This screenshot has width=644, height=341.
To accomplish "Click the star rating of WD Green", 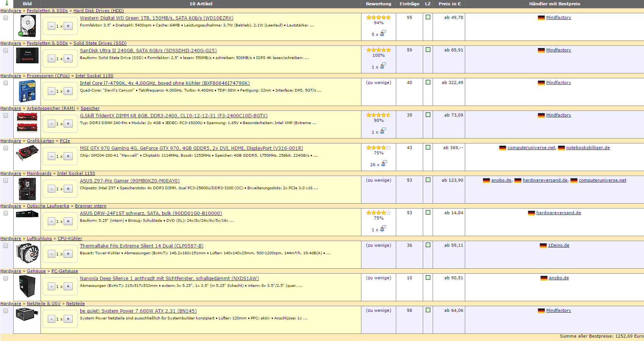I will [x=378, y=17].
